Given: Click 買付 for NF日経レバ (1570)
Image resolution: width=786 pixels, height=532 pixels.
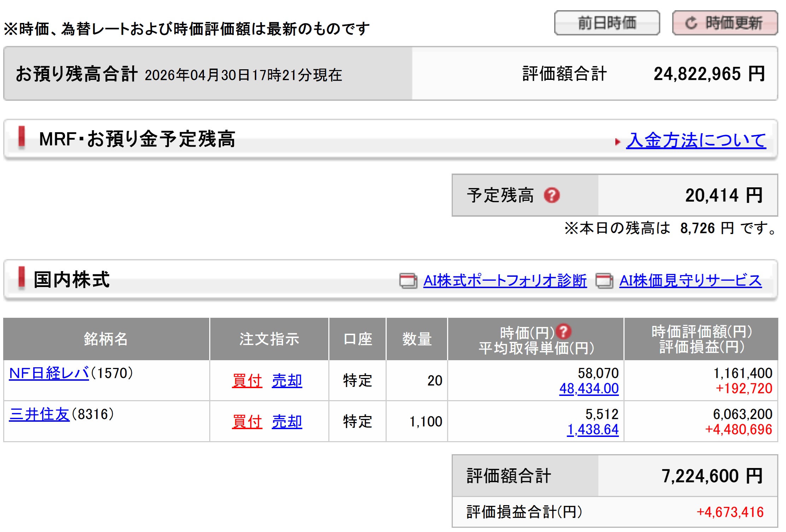Looking at the screenshot, I should [247, 381].
